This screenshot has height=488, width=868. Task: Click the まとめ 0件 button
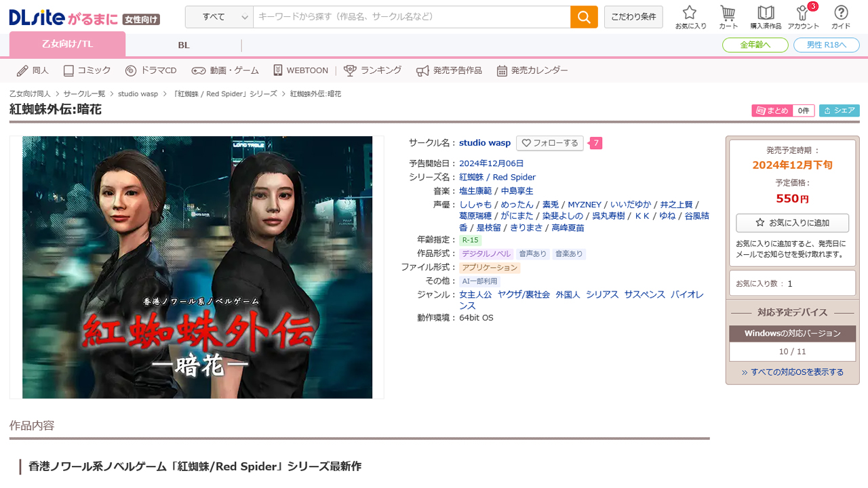tap(783, 110)
